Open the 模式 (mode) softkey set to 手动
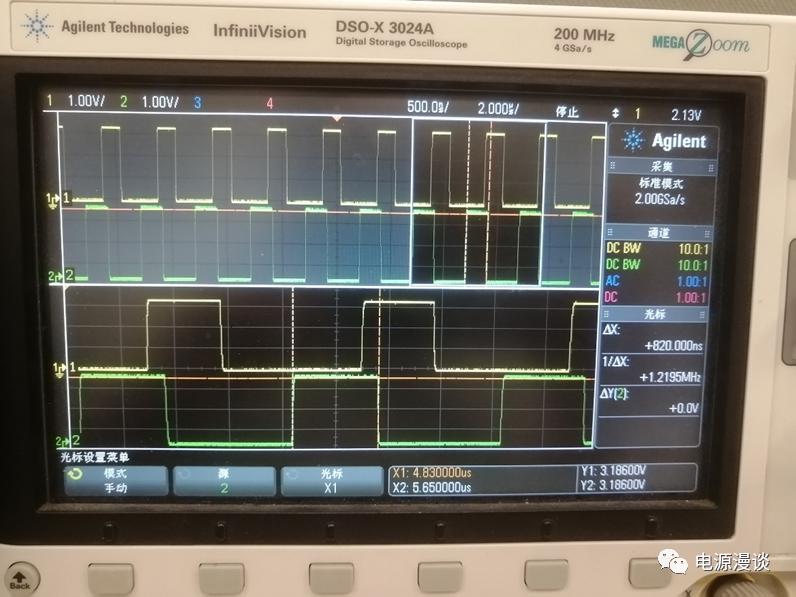The height and width of the screenshot is (597, 796). pyautogui.click(x=116, y=481)
